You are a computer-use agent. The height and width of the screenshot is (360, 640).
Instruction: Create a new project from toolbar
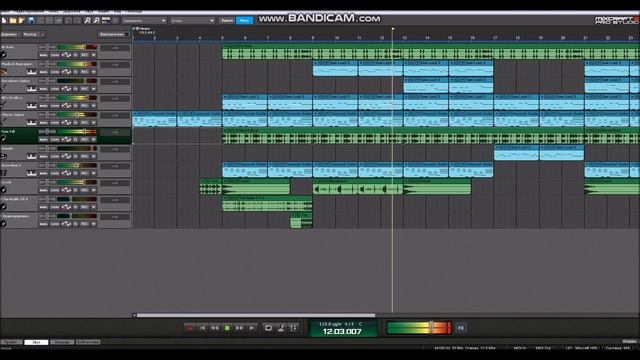click(4, 20)
